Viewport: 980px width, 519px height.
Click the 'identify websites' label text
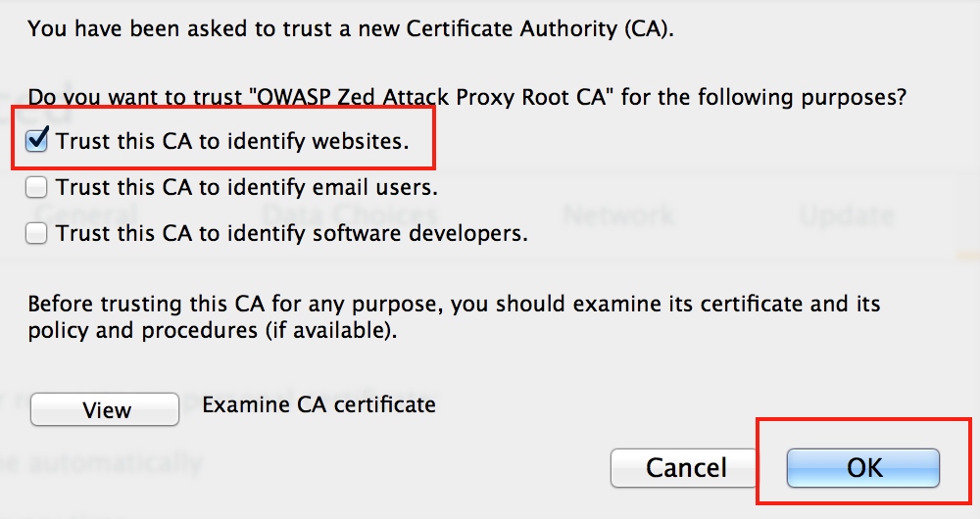232,141
